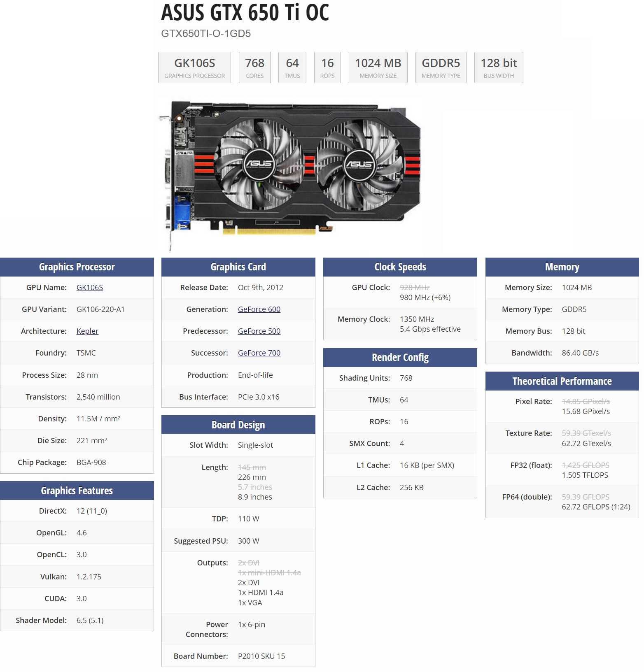Select the GK106S graphics processor badge
This screenshot has width=644, height=672.
click(x=194, y=67)
